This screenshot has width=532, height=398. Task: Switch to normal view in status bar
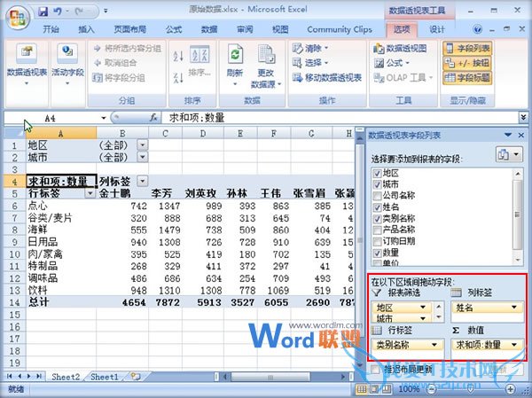pos(362,389)
